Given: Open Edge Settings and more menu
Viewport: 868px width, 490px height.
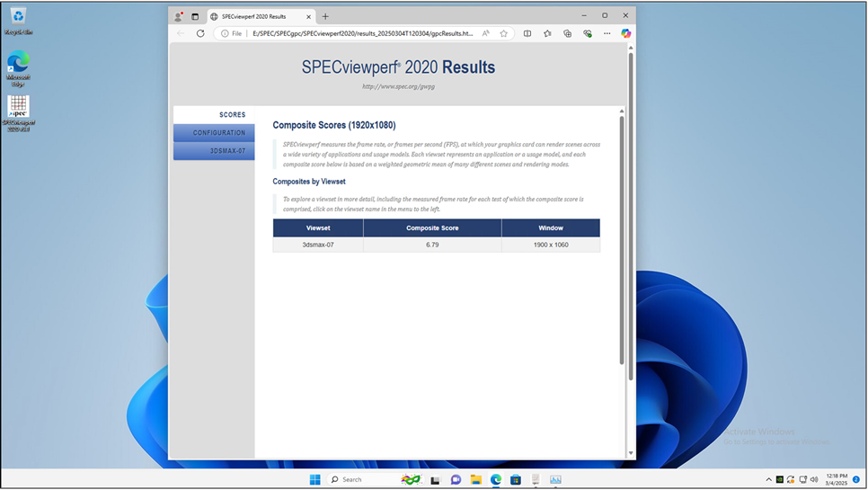Looking at the screenshot, I should pos(607,33).
